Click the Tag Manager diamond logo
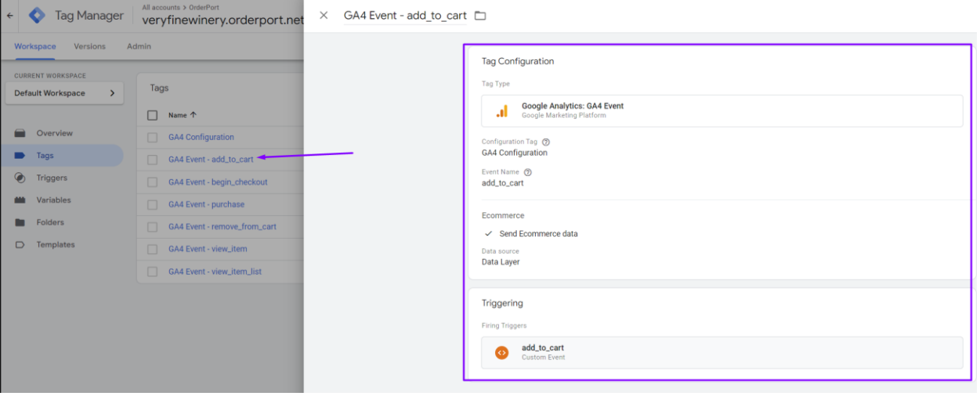 point(37,15)
